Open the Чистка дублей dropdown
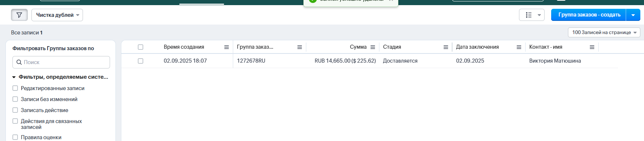The width and height of the screenshot is (644, 141). (57, 15)
